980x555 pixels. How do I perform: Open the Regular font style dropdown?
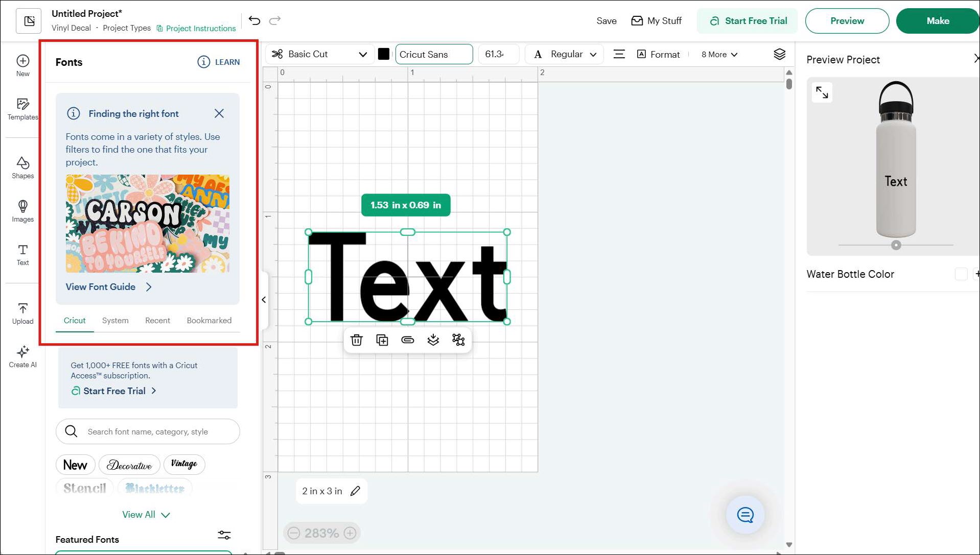point(565,54)
